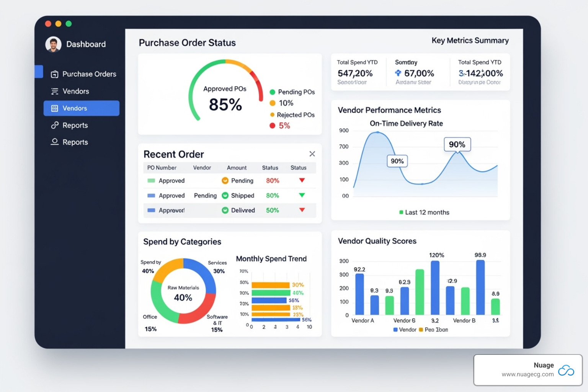Image resolution: width=588 pixels, height=392 pixels.
Task: Expand the red arrow in the Delivered row
Action: point(302,210)
